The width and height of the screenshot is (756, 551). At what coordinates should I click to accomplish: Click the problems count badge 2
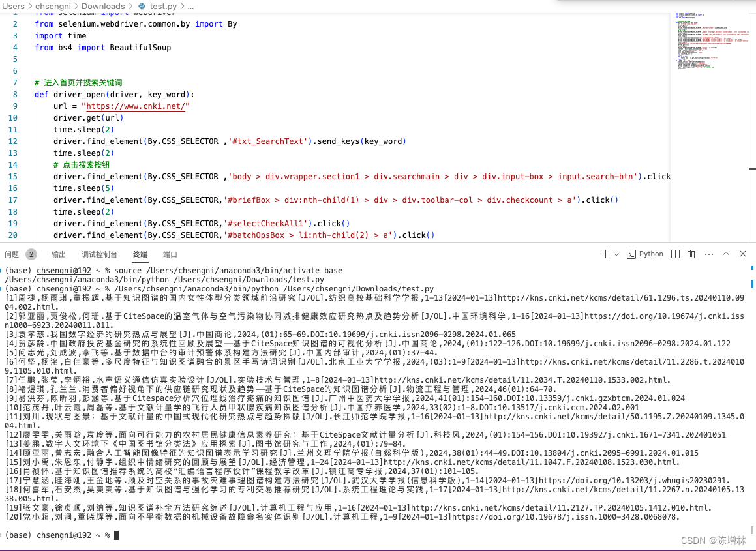pyautogui.click(x=31, y=254)
